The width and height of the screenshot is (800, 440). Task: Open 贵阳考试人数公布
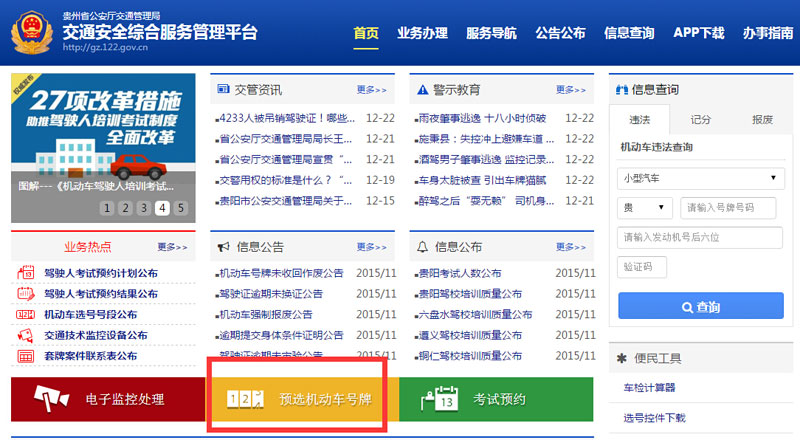pyautogui.click(x=460, y=273)
